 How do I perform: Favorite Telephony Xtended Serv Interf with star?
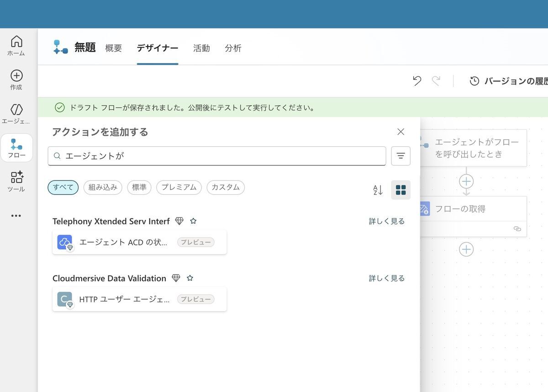[193, 221]
